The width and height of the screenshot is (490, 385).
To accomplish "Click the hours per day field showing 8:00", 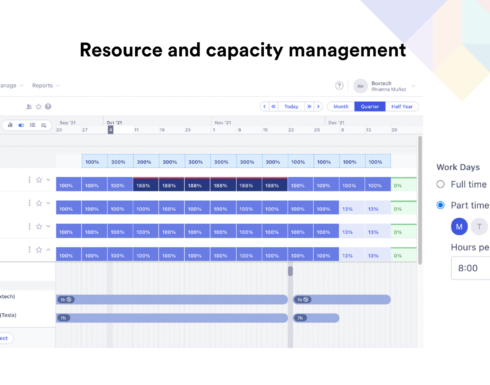I will point(471,268).
